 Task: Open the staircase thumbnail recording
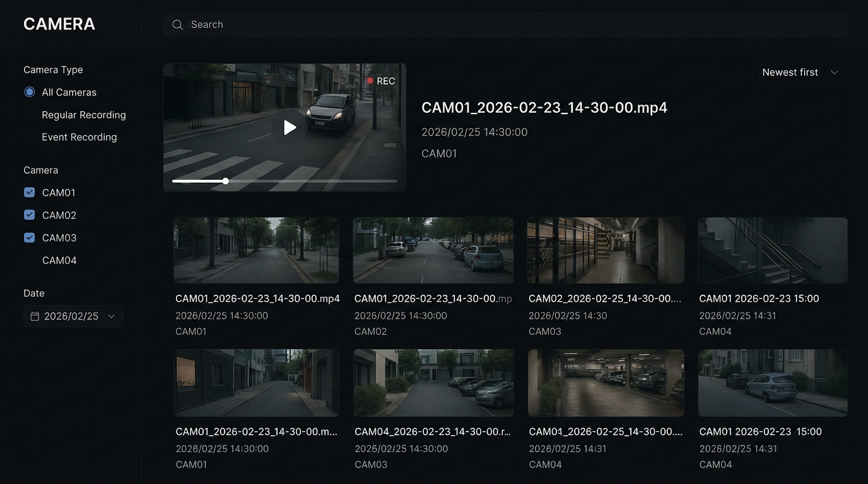(772, 250)
